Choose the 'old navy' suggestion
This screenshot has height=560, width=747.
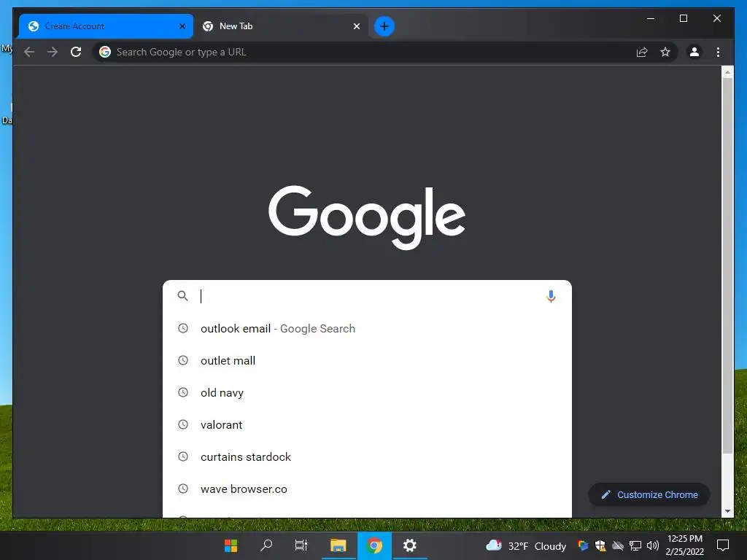tap(367, 392)
